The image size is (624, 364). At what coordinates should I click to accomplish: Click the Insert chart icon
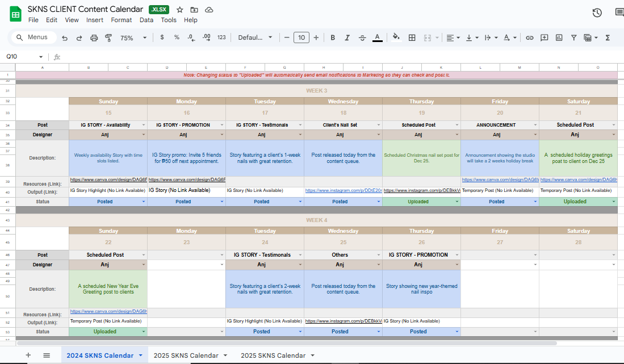click(559, 37)
